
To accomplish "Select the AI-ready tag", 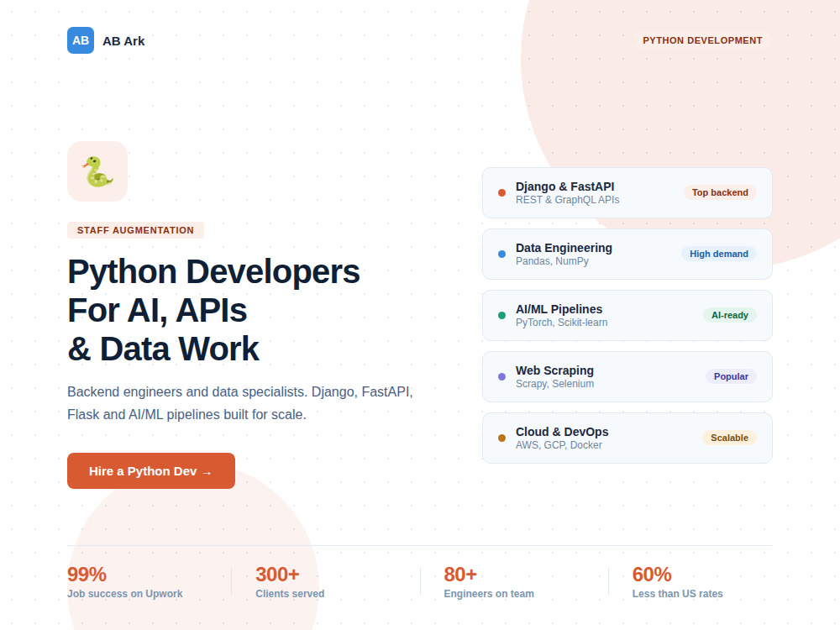I will click(x=730, y=315).
